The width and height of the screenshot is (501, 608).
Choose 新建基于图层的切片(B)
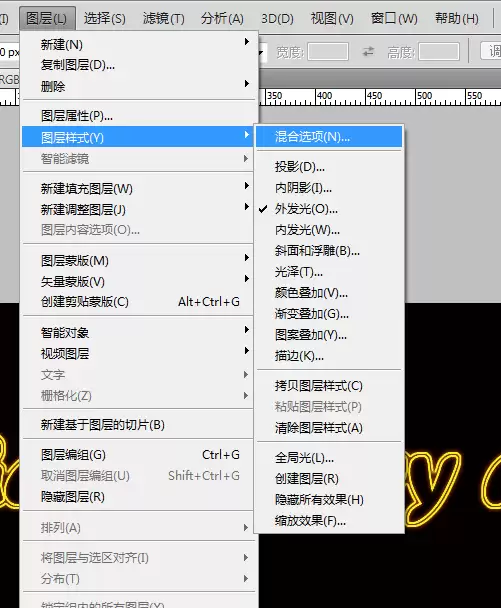138,425
